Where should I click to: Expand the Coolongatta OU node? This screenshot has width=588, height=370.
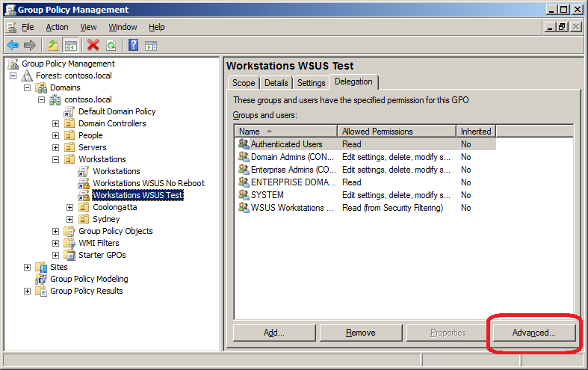[70, 207]
